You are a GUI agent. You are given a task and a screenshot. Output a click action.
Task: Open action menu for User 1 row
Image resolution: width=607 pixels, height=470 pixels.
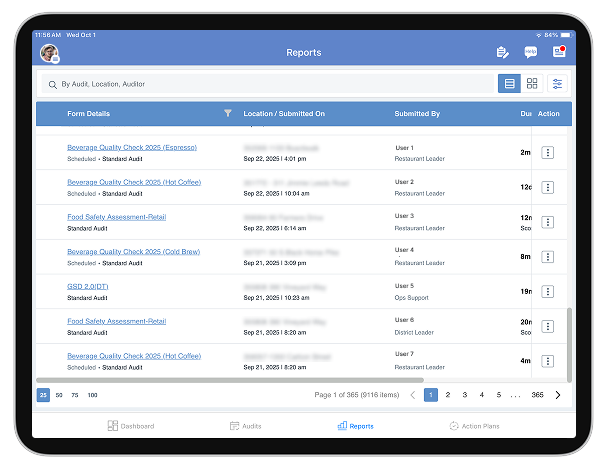coord(547,152)
